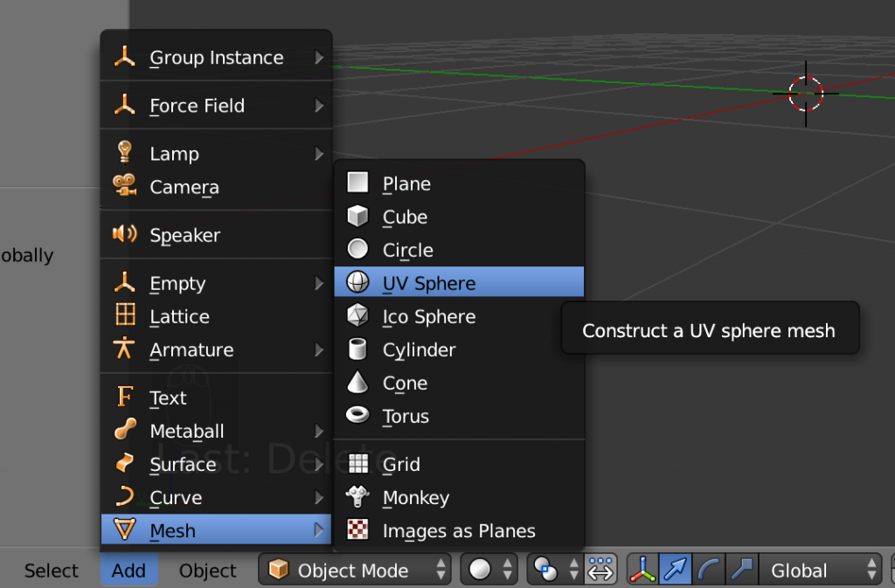
Task: Click the Speaker icon in Add menu
Action: 124,234
